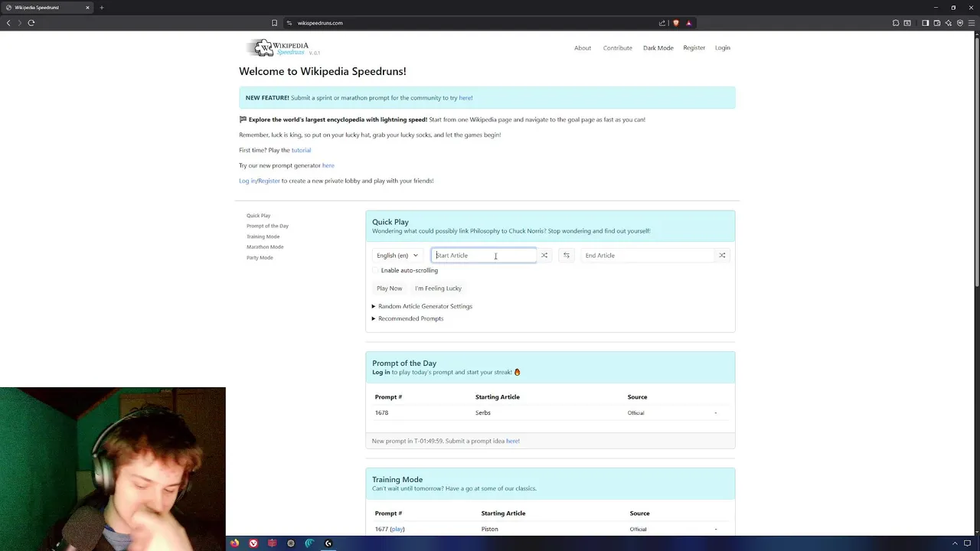Viewport: 980px width, 551px height.
Task: Expand Recommended Prompts
Action: (x=407, y=318)
